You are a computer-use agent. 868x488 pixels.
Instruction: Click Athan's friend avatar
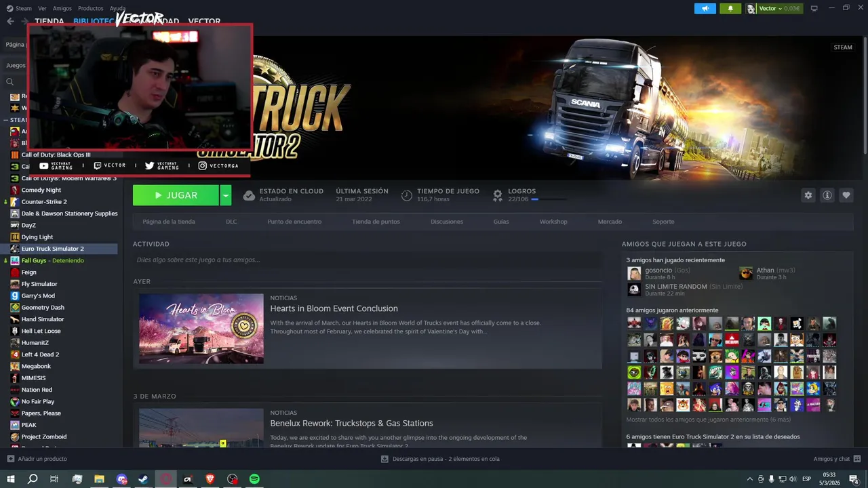click(x=746, y=273)
